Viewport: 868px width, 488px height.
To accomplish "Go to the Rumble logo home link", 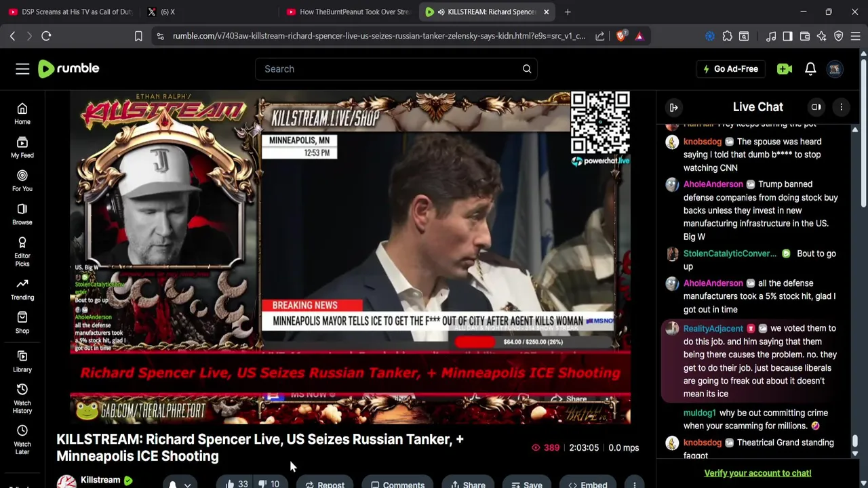I will pos(68,68).
